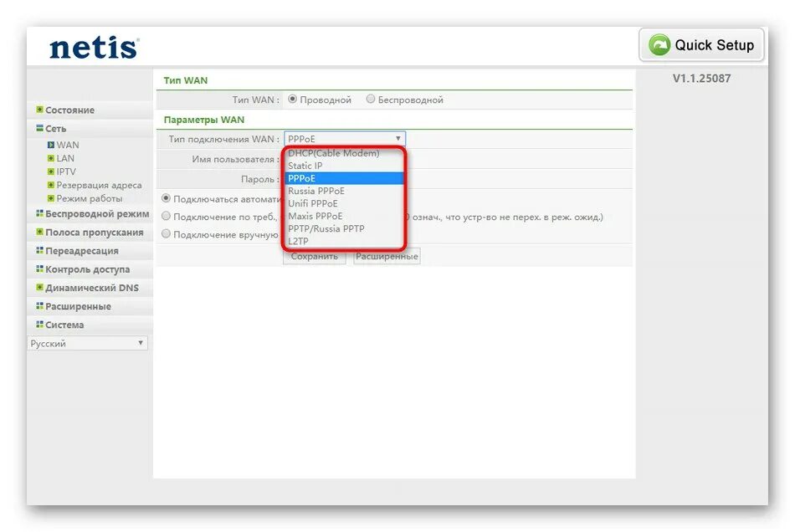Click the Quick Setup button

(701, 45)
